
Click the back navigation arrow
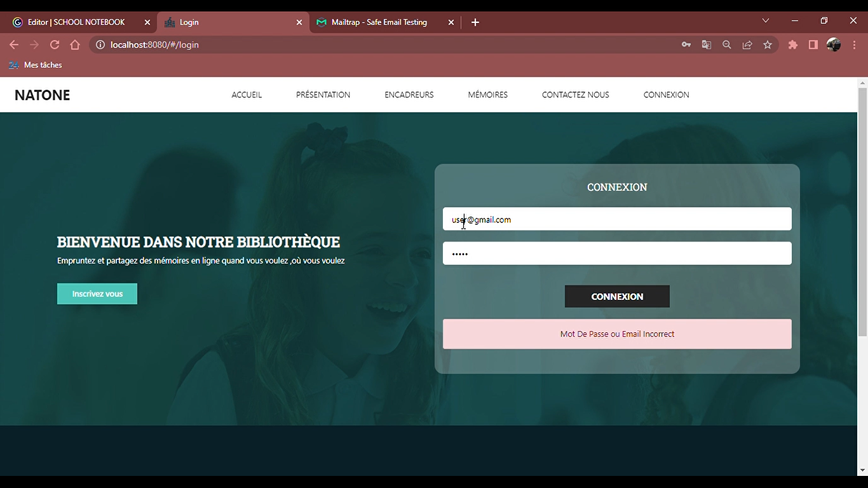click(x=13, y=44)
